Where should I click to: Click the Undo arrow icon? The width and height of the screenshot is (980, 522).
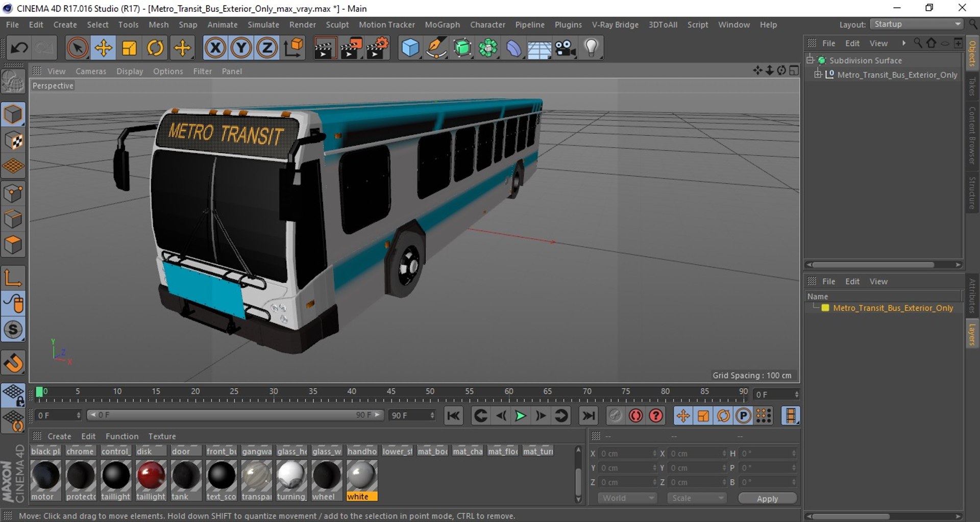(x=19, y=48)
